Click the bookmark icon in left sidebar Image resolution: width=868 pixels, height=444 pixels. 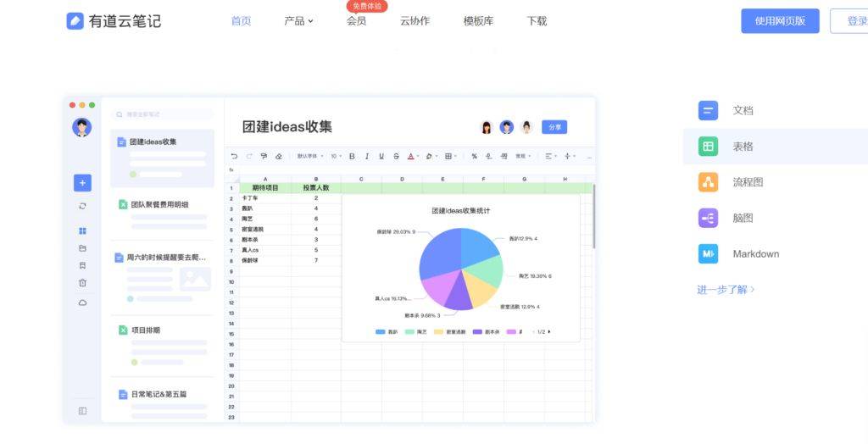tap(82, 265)
